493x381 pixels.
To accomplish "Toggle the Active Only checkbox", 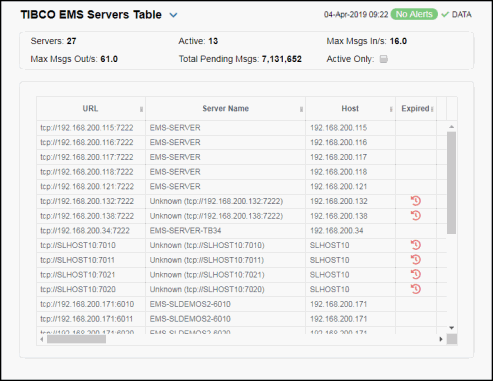I will click(x=384, y=59).
